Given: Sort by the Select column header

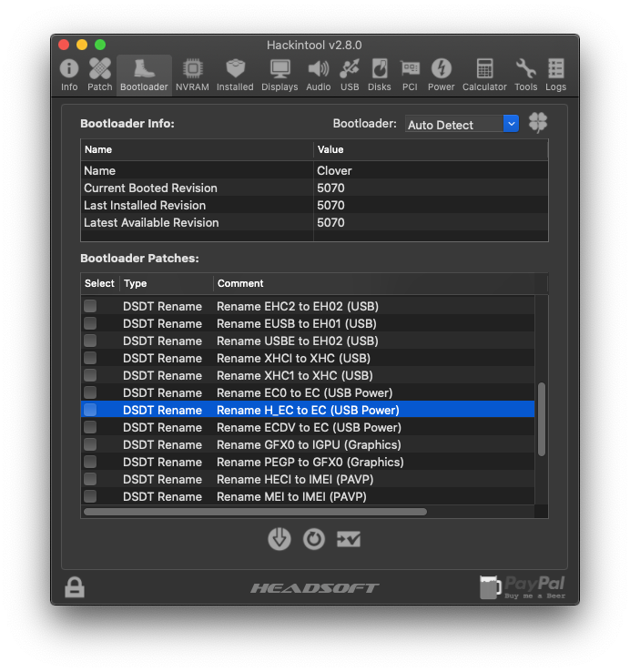Looking at the screenshot, I should click(100, 283).
